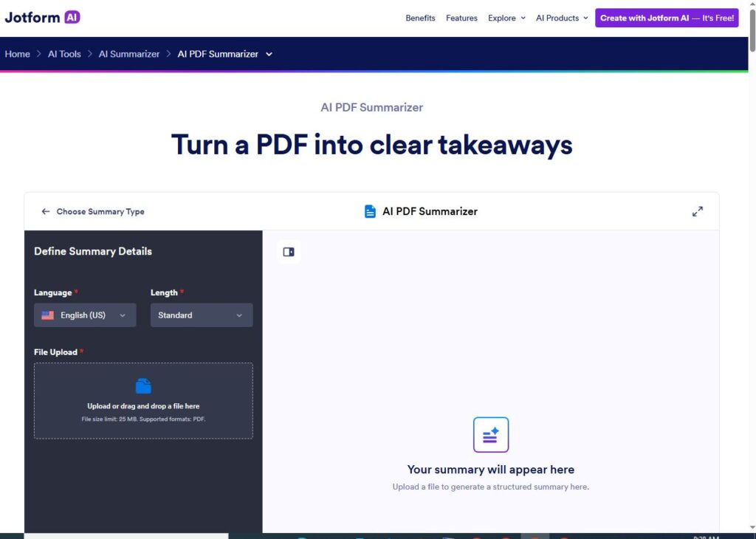Click 'File size limit: 25 MB' text
The image size is (756, 539).
tap(109, 419)
